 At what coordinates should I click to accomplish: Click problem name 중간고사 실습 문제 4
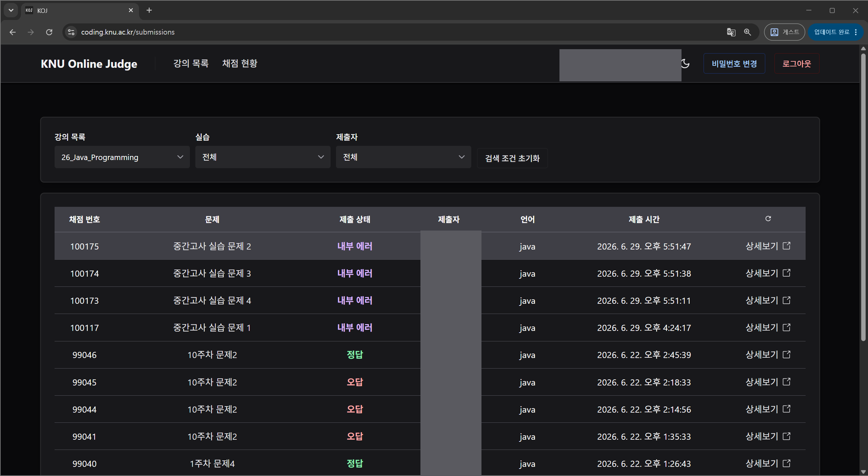click(212, 300)
